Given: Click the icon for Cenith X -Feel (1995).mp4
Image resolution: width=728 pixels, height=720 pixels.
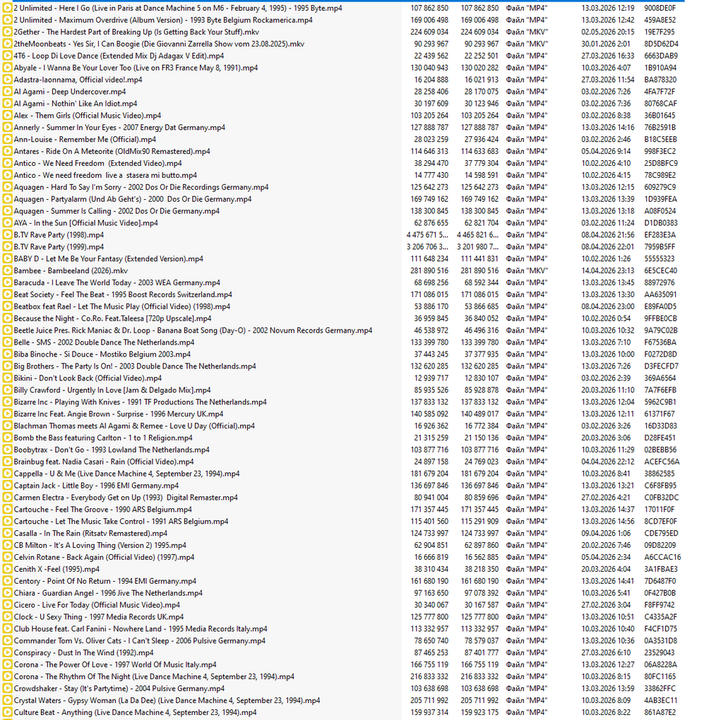Looking at the screenshot, I should [x=7, y=569].
